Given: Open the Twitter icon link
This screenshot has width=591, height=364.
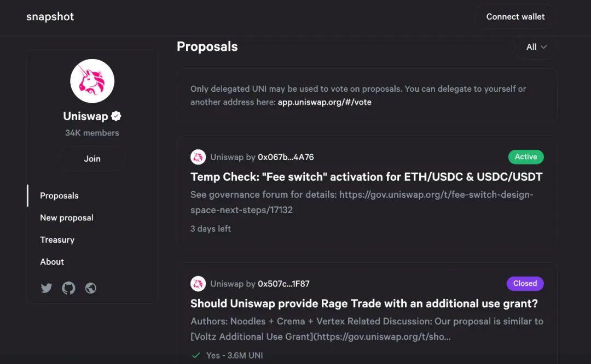Looking at the screenshot, I should point(47,288).
